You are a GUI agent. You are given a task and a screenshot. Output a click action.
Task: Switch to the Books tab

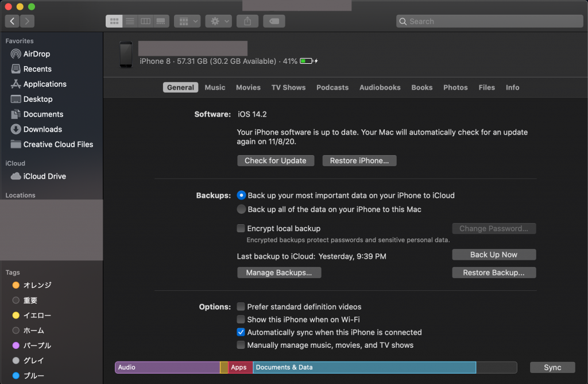point(422,87)
